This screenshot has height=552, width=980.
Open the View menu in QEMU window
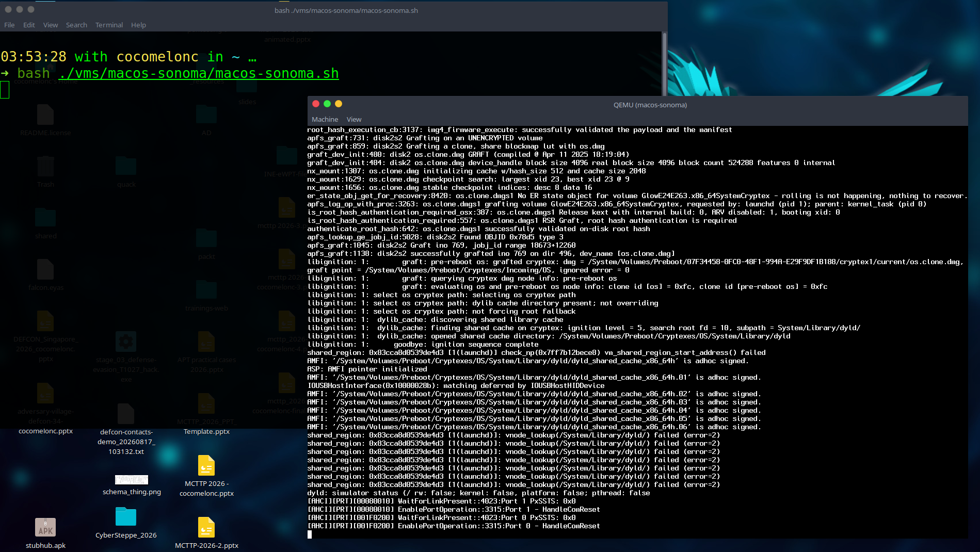(x=354, y=119)
